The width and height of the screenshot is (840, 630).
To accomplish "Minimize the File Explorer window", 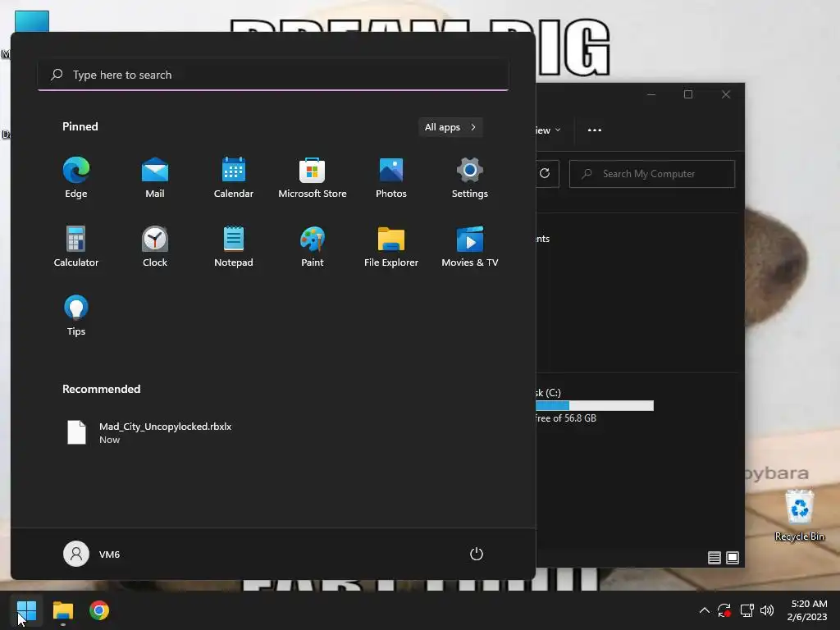I will (x=651, y=94).
